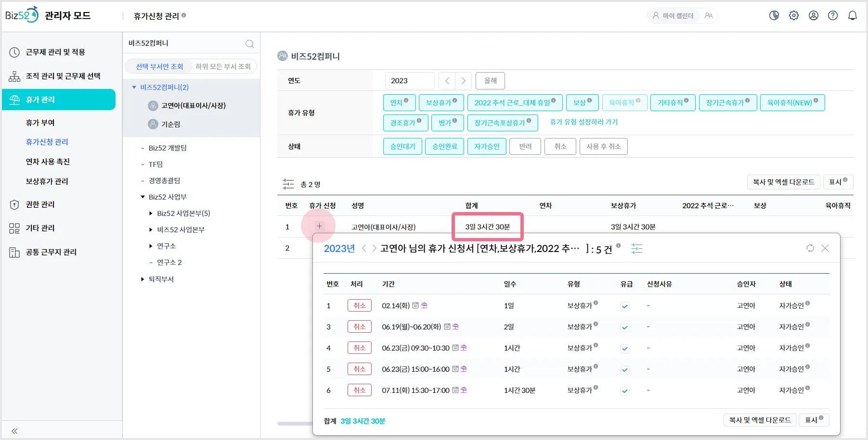Click the team view icon beside 마이 캘린더
868x440 pixels.
(x=709, y=15)
